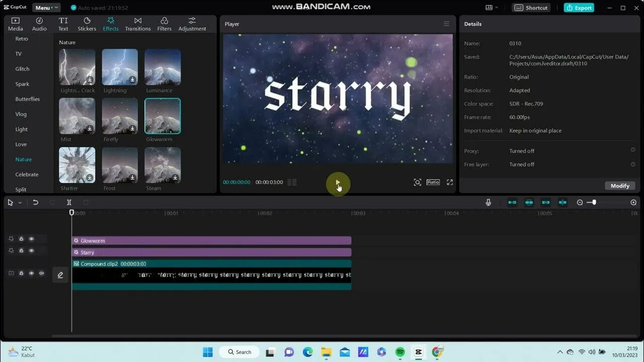Image resolution: width=644 pixels, height=362 pixels.
Task: Select the Lightning Crack effect thumbnail
Action: click(77, 67)
